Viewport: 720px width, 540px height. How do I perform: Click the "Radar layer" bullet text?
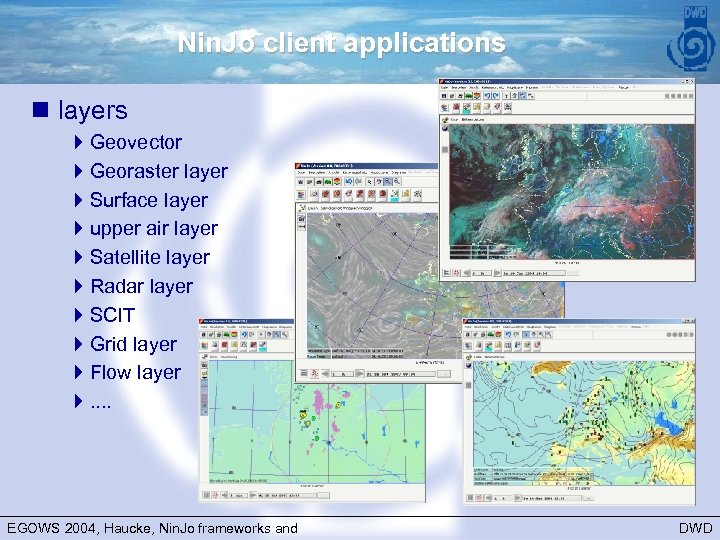coord(141,286)
